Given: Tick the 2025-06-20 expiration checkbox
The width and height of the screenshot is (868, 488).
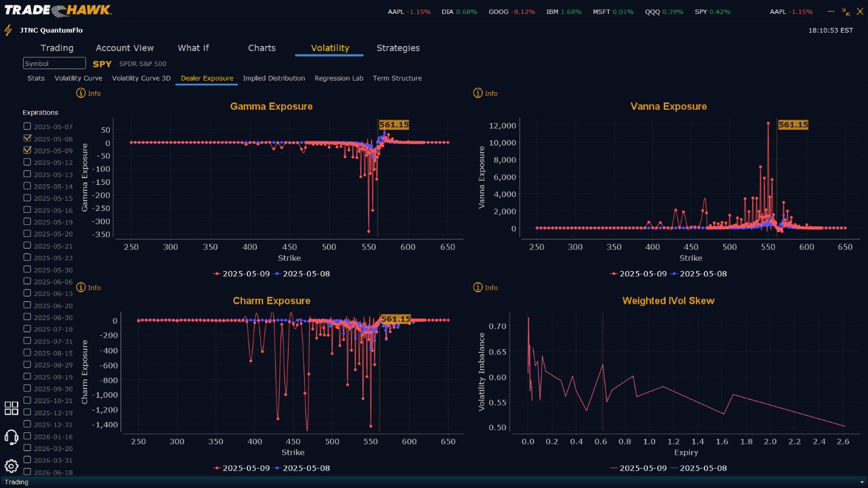Looking at the screenshot, I should 27,305.
